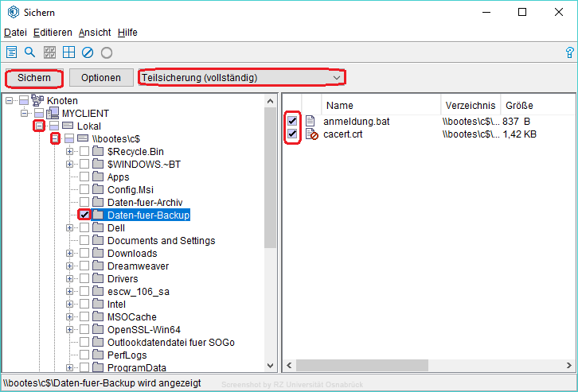Click the magnifier search icon in toolbar
Screen dimensions: 578x392
point(30,52)
